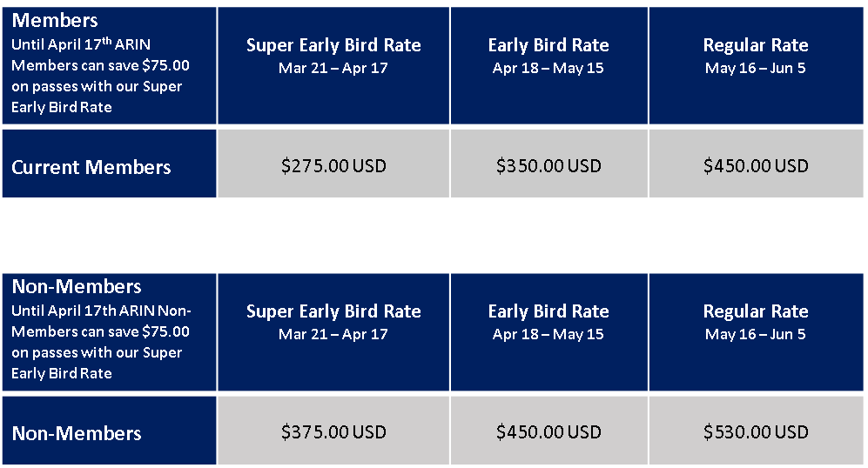
Task: Select the Non-Members row label
Action: pyautogui.click(x=109, y=431)
